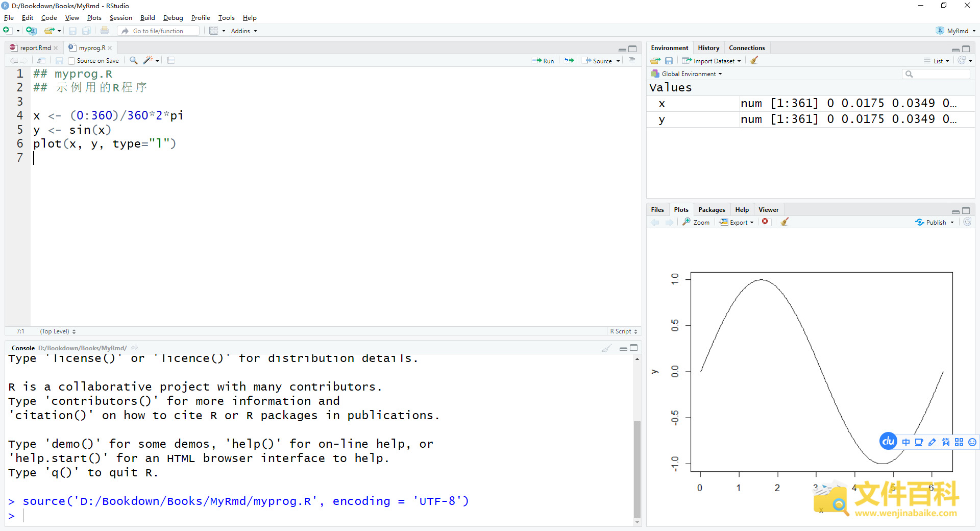Click the Go to file/function field
The image size is (980, 531).
coord(159,31)
